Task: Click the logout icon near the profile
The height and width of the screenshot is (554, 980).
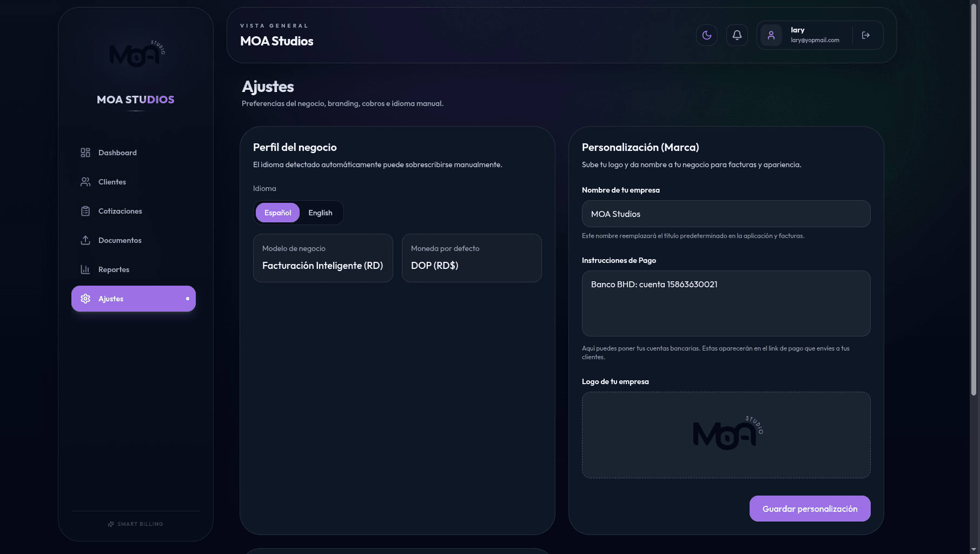Action: coord(866,35)
